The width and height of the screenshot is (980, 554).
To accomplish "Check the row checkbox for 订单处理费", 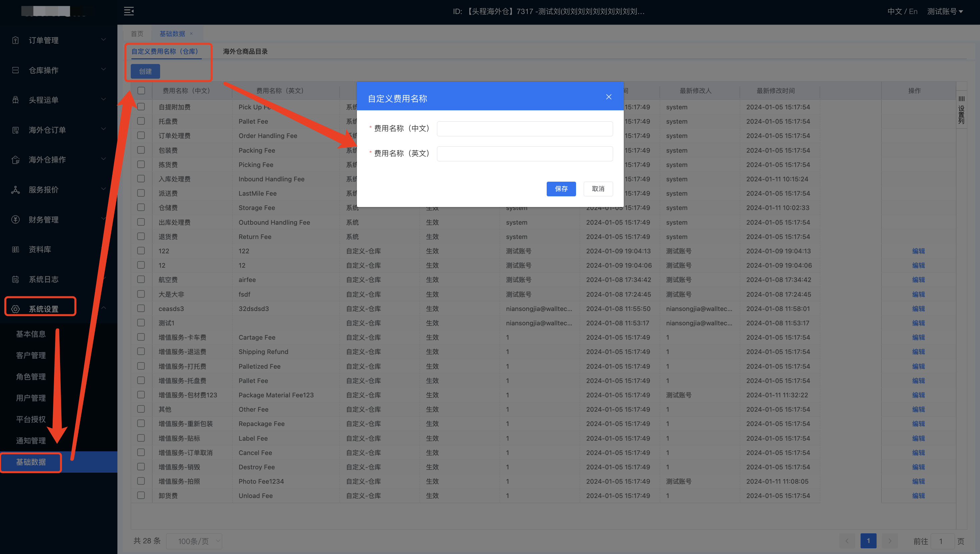I will click(x=141, y=135).
